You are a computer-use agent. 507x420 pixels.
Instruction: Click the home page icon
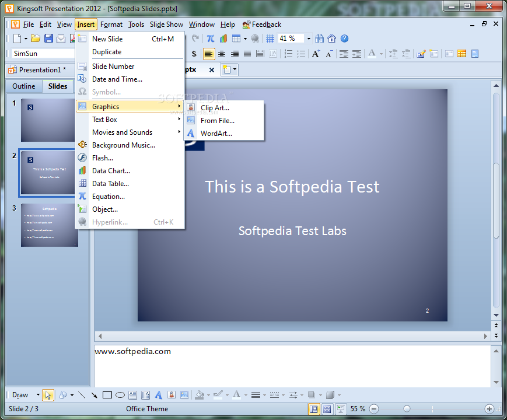[332, 38]
